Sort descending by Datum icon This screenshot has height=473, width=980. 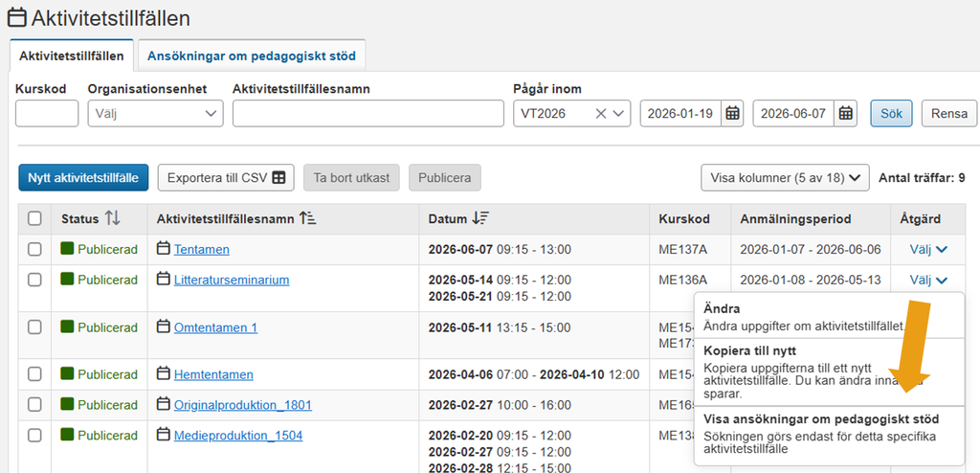(x=480, y=218)
